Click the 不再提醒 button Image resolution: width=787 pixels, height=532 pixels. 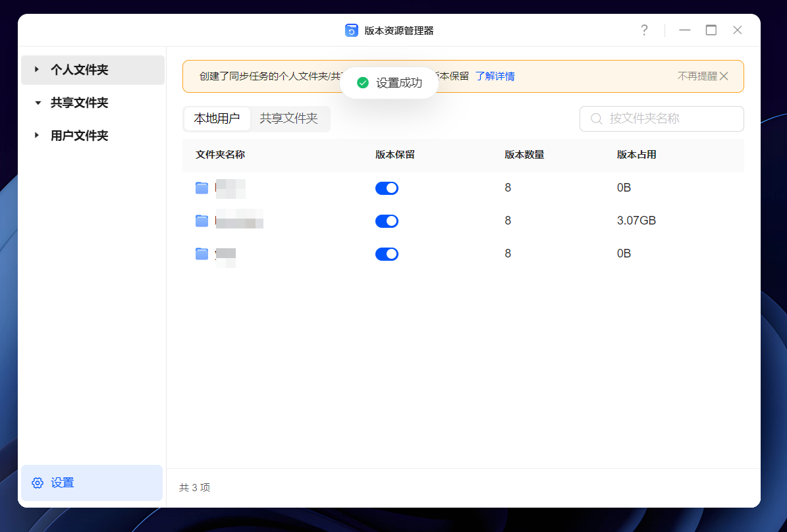[x=697, y=76]
